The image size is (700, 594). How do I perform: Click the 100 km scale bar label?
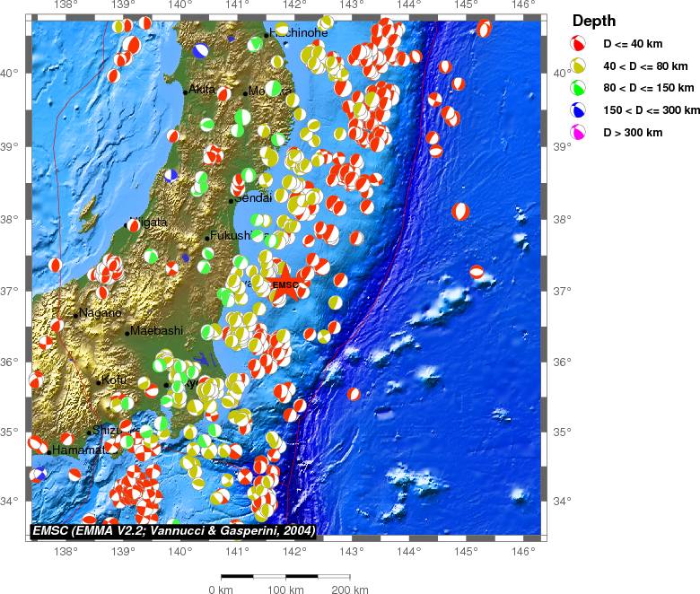tap(285, 590)
